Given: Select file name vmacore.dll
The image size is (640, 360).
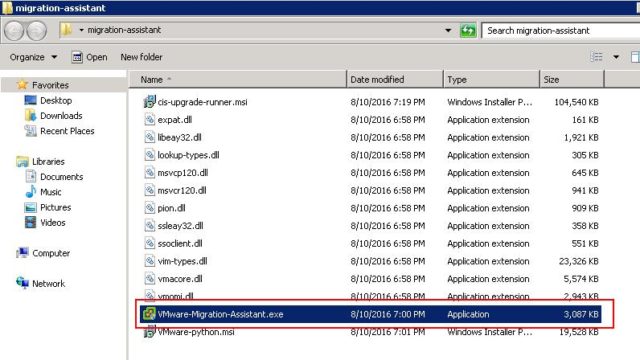Looking at the screenshot, I should pos(180,279).
